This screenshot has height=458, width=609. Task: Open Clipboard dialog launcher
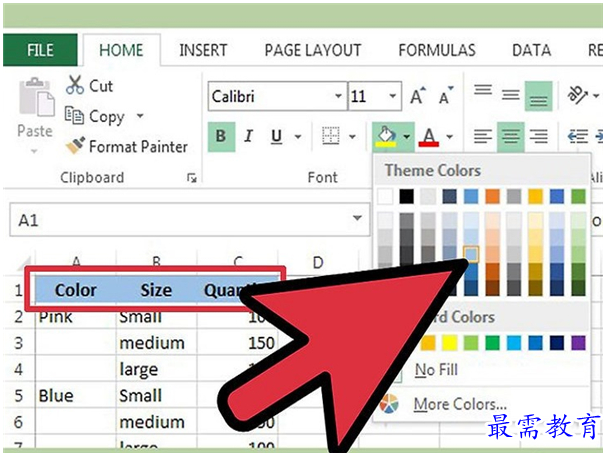(x=191, y=178)
